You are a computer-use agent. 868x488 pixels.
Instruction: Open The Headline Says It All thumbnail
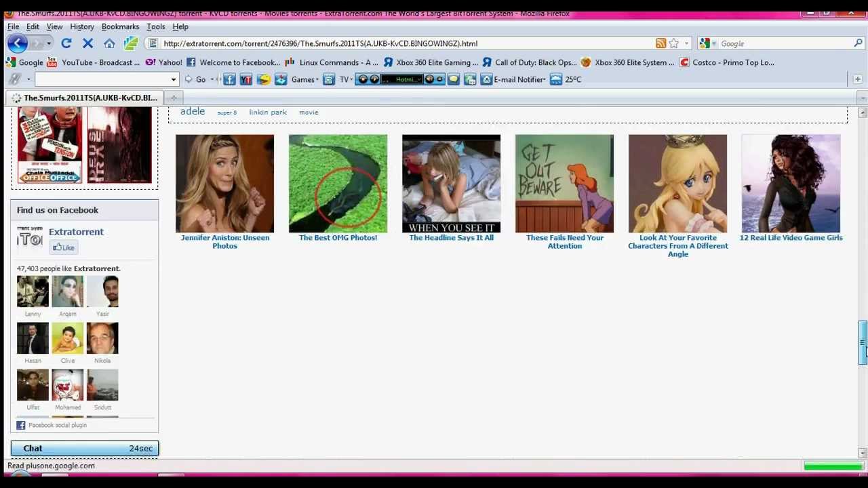click(x=451, y=184)
